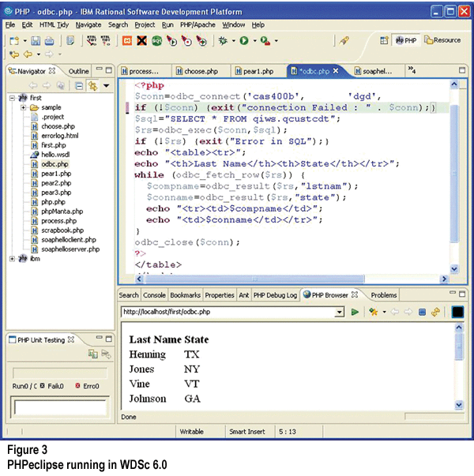Expand the 'ibm' project node
Image resolution: width=474 pixels, height=476 pixels.
coord(12,259)
